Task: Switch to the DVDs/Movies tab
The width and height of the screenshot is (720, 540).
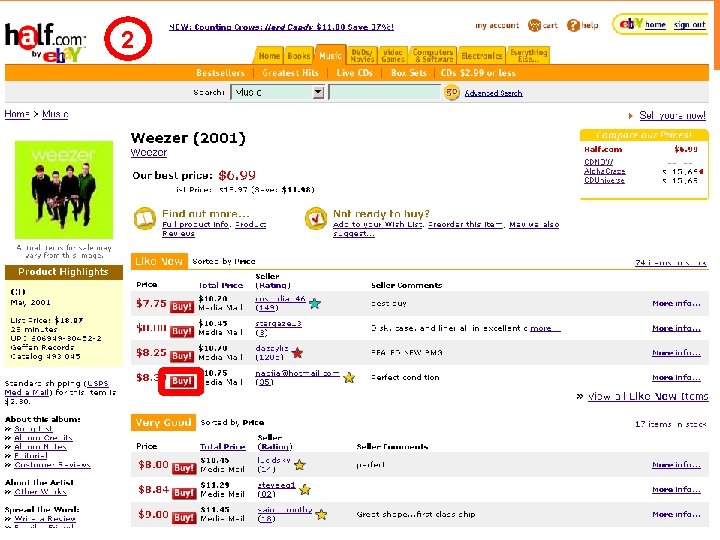Action: (x=362, y=56)
